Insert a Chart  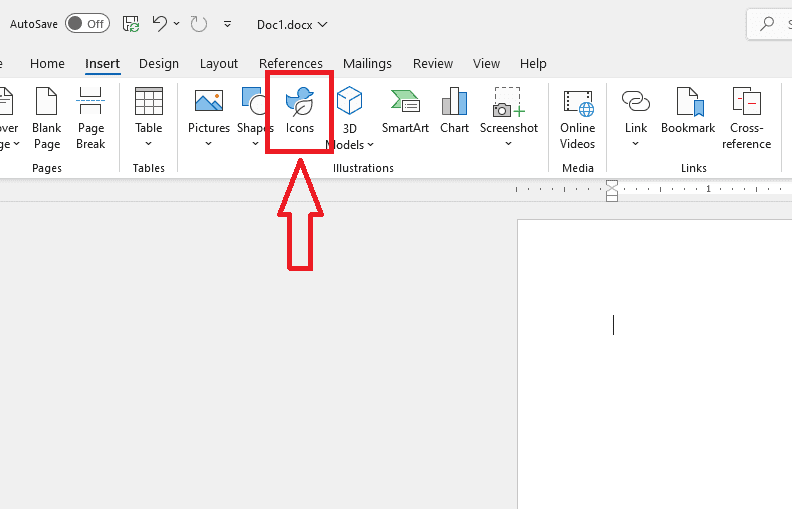click(x=454, y=111)
